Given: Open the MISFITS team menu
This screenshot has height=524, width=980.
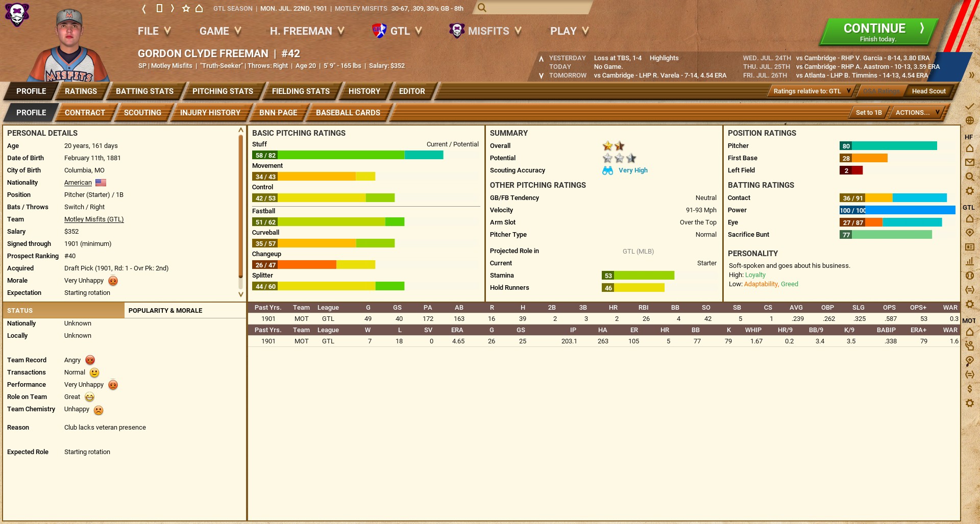Looking at the screenshot, I should [485, 31].
